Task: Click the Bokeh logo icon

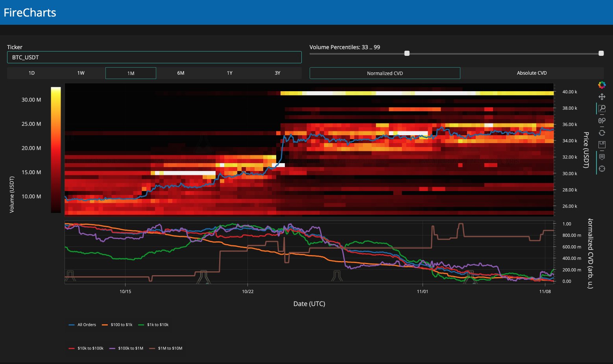Action: [602, 85]
